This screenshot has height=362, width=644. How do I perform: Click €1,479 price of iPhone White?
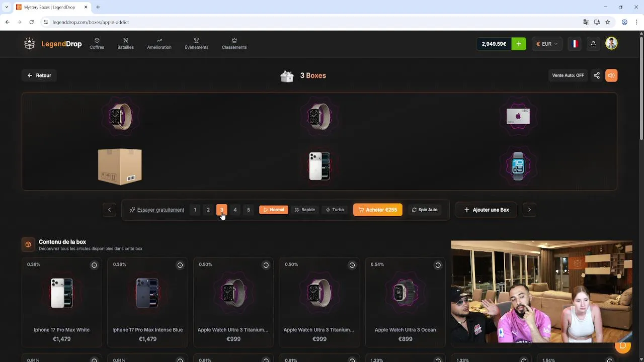point(62,339)
